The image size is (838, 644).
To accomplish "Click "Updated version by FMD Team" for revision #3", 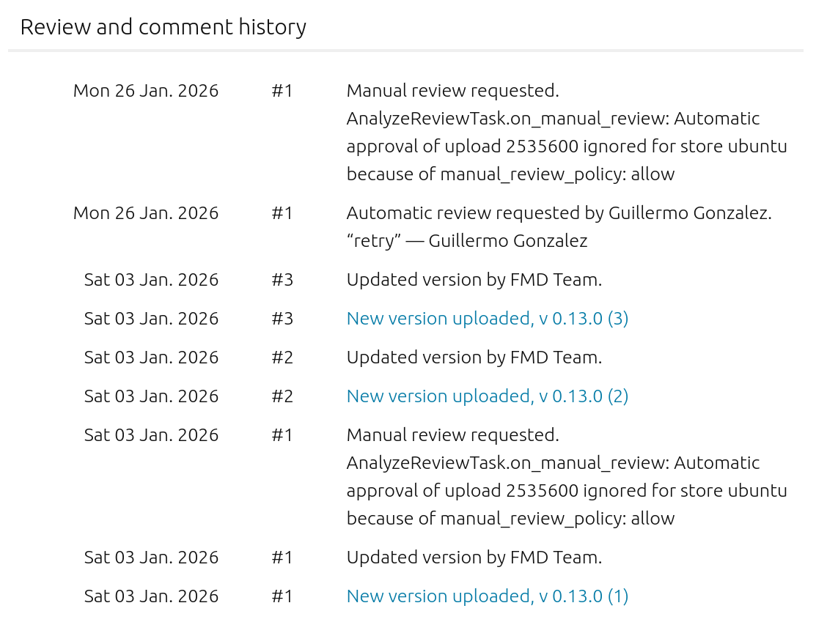I will 474,280.
